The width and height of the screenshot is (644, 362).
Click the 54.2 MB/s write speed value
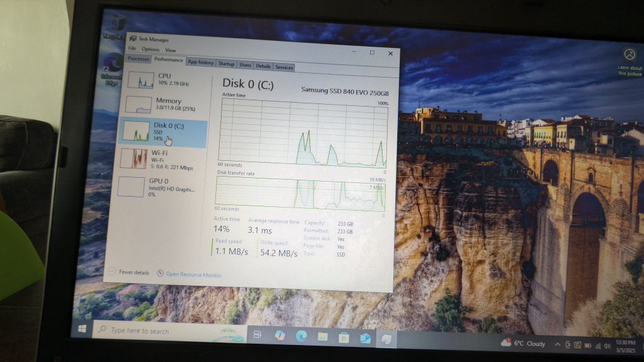click(278, 253)
